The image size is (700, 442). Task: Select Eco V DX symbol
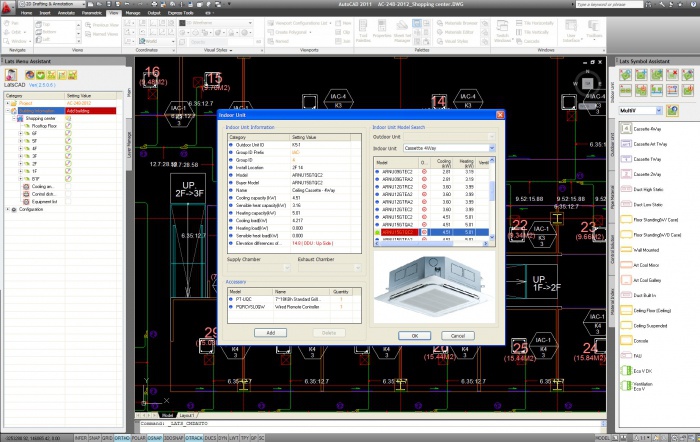[x=637, y=371]
